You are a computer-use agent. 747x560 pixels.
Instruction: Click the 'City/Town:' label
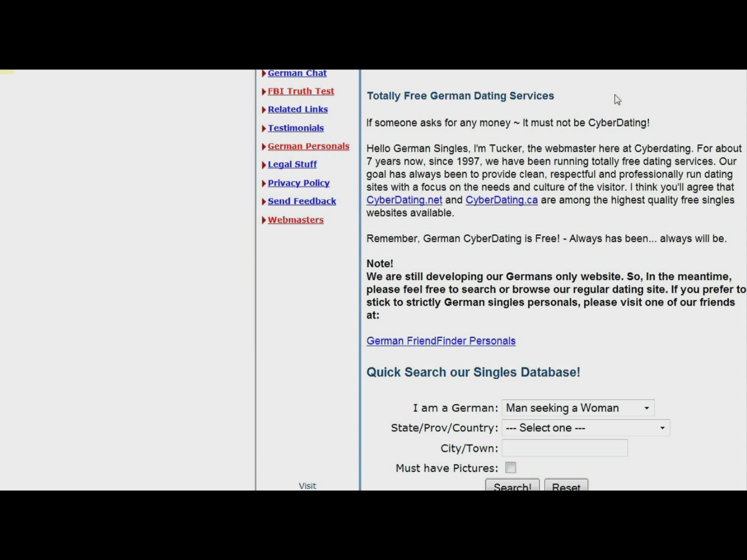point(469,449)
